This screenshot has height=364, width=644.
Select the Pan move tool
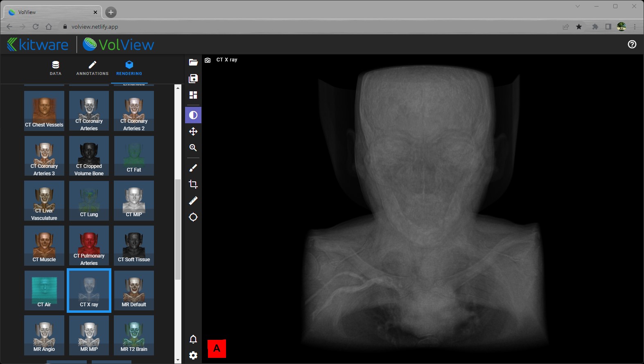coord(193,131)
